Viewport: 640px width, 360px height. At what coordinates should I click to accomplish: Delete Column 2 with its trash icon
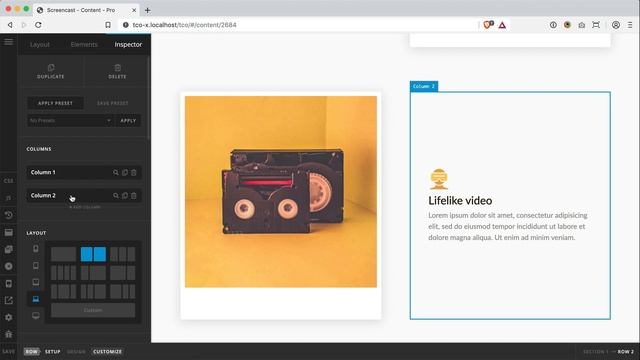[134, 196]
